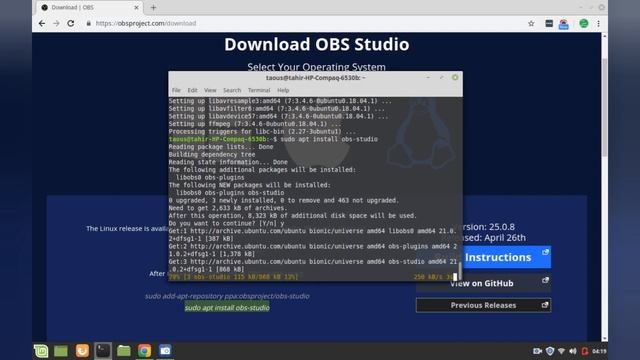This screenshot has height=360, width=640.
Task: Click the browser page vertical scrollbar
Action: 604,108
